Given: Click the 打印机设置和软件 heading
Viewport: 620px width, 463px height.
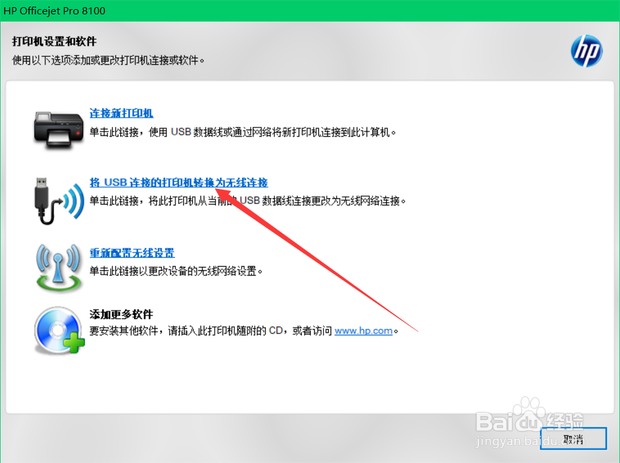Looking at the screenshot, I should [x=54, y=42].
